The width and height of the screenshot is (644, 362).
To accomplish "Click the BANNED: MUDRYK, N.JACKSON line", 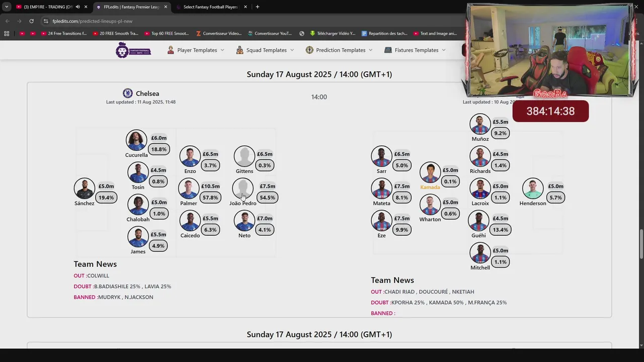I will pos(113,297).
